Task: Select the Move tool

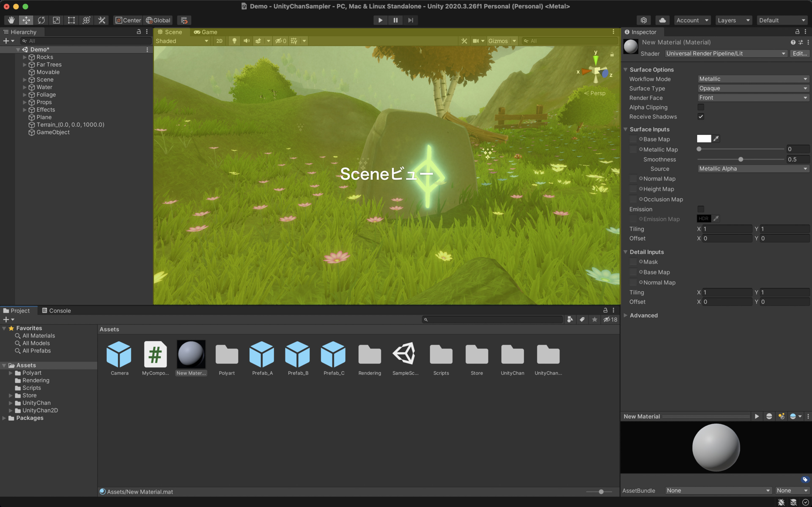Action: click(x=26, y=20)
